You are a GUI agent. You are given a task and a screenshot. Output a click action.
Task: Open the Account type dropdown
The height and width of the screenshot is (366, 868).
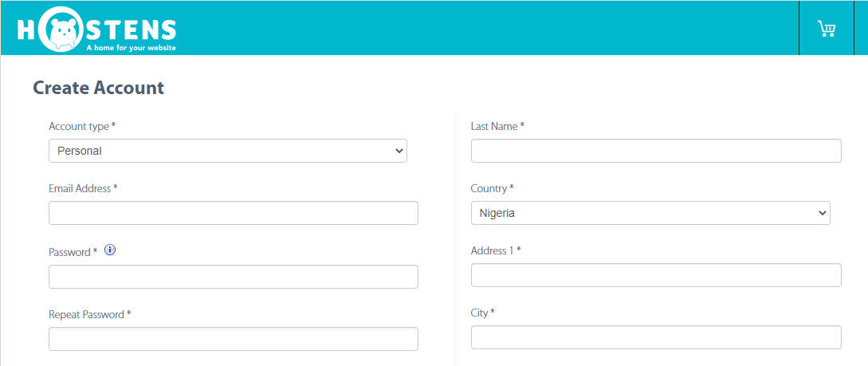pyautogui.click(x=227, y=151)
